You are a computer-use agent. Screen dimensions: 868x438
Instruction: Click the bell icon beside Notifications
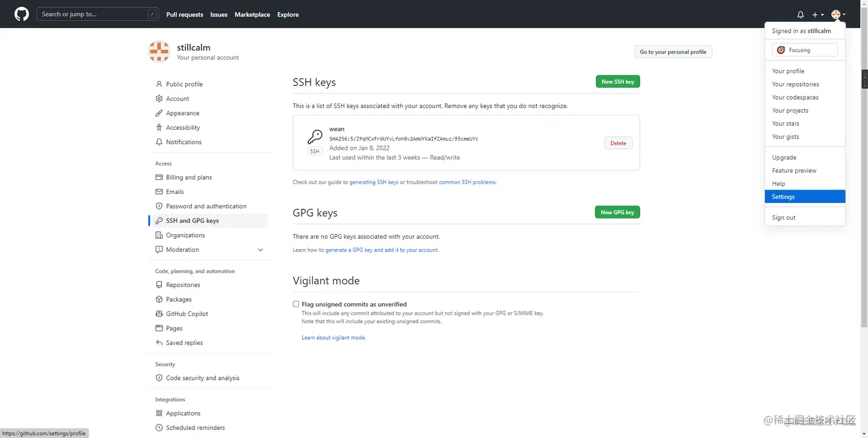coord(159,142)
